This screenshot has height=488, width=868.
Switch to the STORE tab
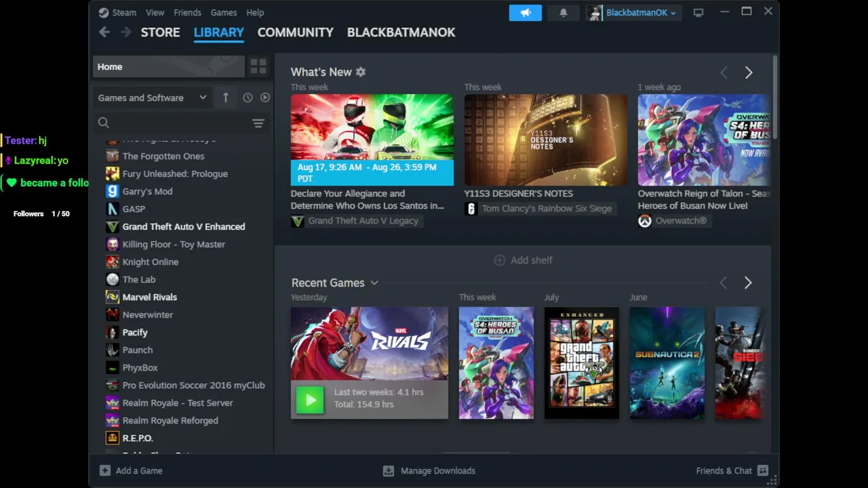[x=160, y=32]
